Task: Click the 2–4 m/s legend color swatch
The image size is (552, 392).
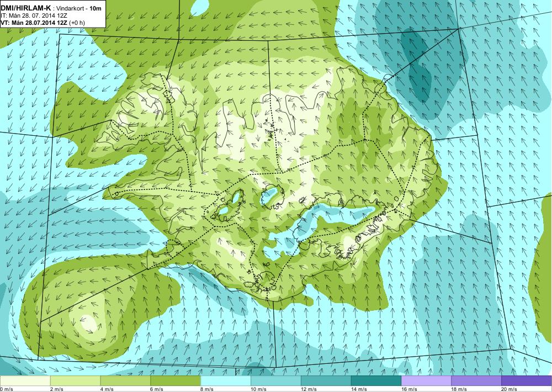Action: [75, 381]
